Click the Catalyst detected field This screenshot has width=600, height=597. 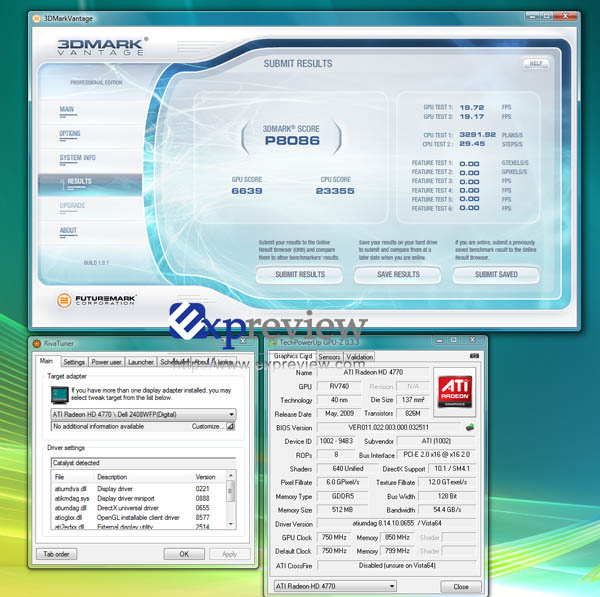coord(143,463)
